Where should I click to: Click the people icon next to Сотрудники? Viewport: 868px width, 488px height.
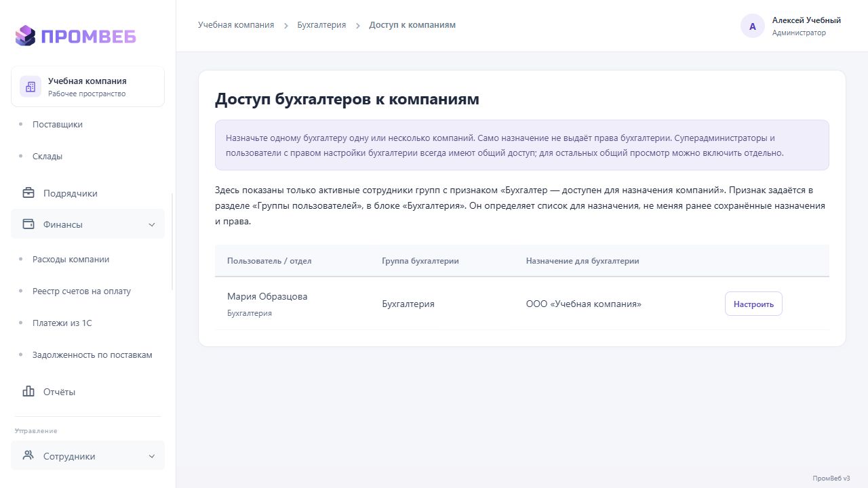28,455
